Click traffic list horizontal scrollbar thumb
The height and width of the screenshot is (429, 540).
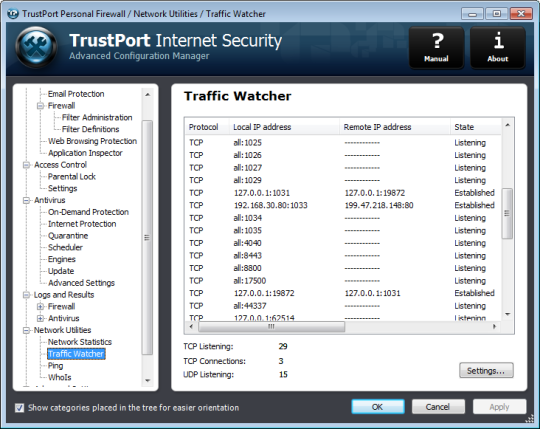tap(271, 326)
